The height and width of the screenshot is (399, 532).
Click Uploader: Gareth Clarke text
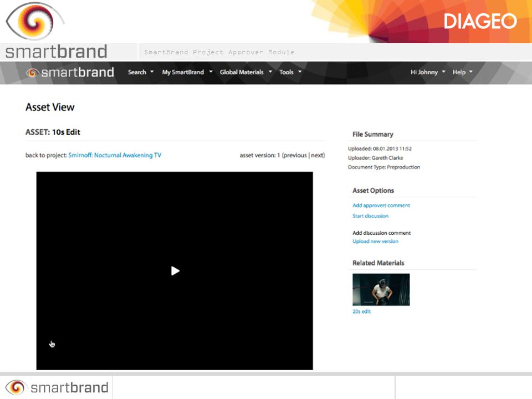[x=375, y=158]
